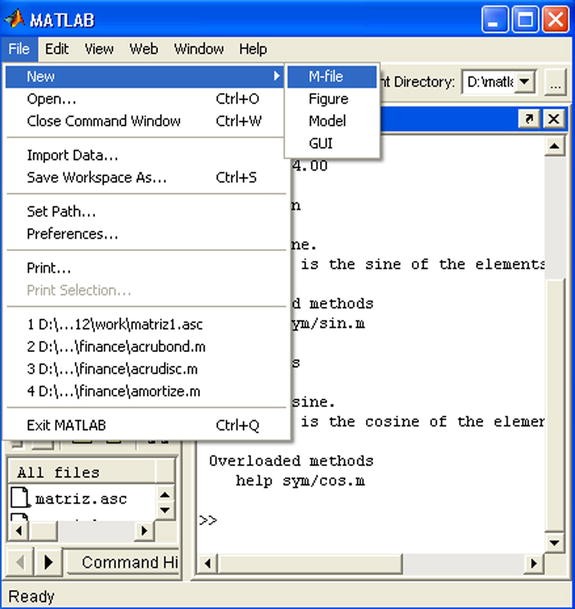Expand the Current Directory dropdown
Image resolution: width=575 pixels, height=609 pixels.
point(524,82)
